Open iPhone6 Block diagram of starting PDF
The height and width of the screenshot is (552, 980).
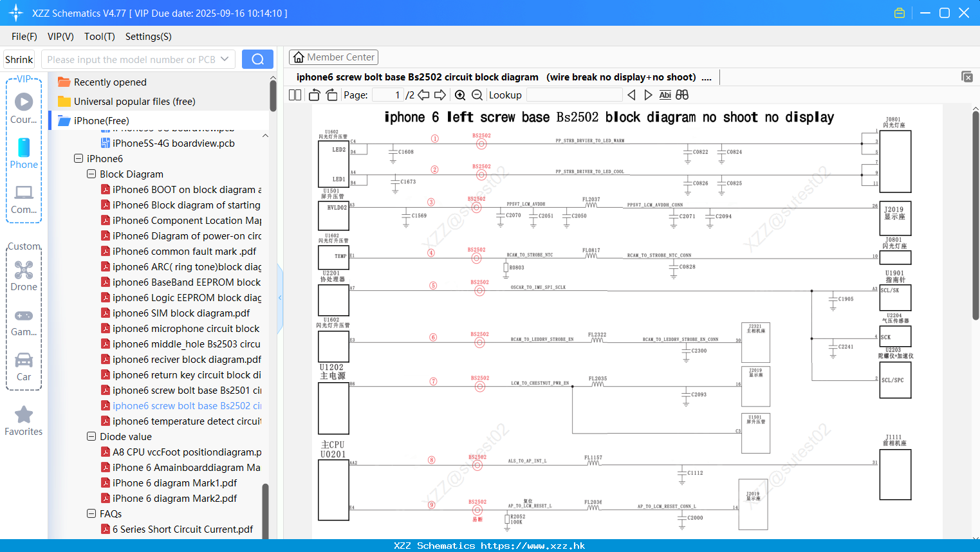[181, 205]
